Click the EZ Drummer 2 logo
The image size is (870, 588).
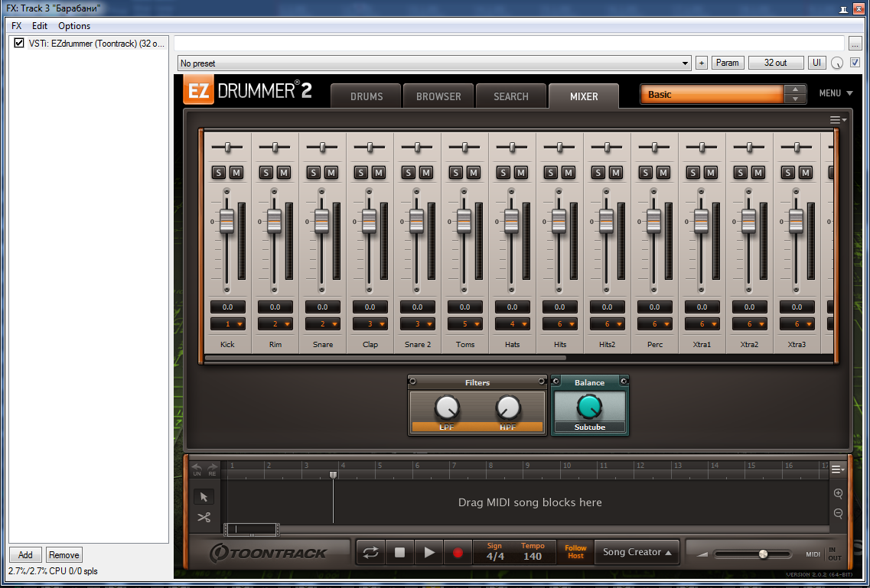pos(248,91)
